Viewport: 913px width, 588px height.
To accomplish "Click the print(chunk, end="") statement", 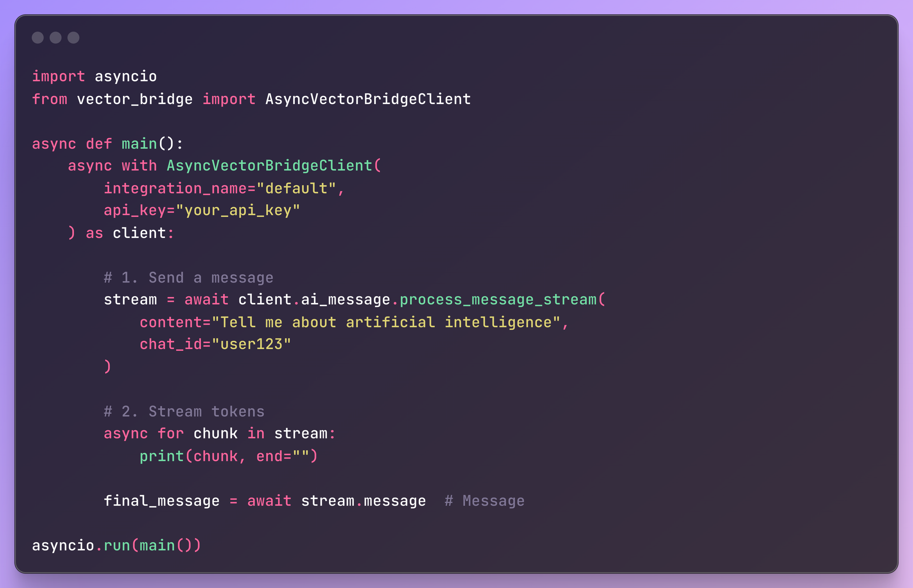I will [229, 456].
